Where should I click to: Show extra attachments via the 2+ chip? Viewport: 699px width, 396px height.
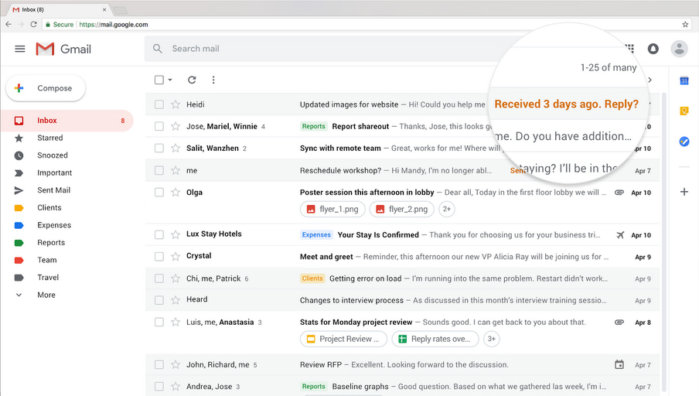click(447, 209)
